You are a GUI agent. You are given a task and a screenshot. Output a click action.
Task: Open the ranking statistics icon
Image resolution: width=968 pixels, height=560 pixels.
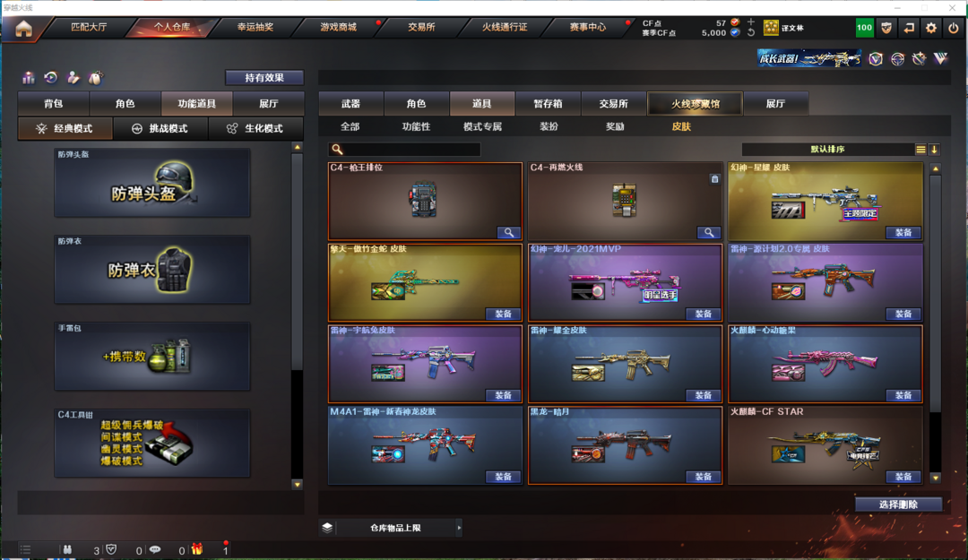(x=29, y=78)
